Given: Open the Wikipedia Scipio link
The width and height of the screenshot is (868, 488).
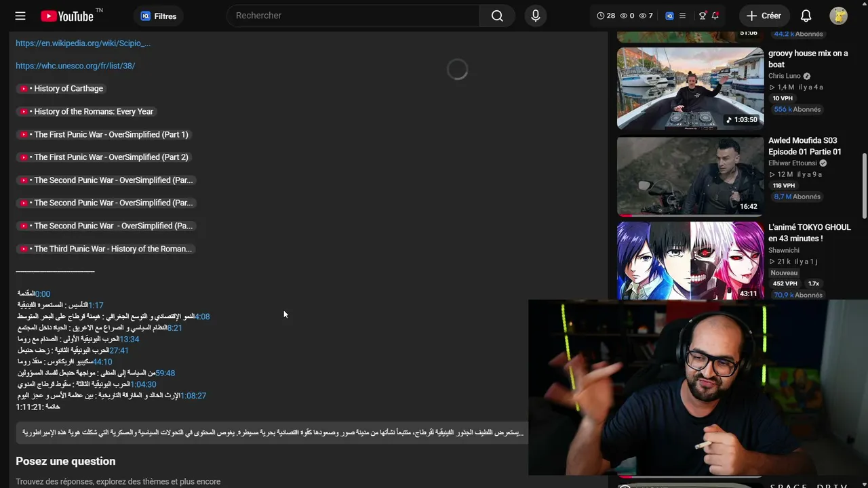Looking at the screenshot, I should (83, 43).
